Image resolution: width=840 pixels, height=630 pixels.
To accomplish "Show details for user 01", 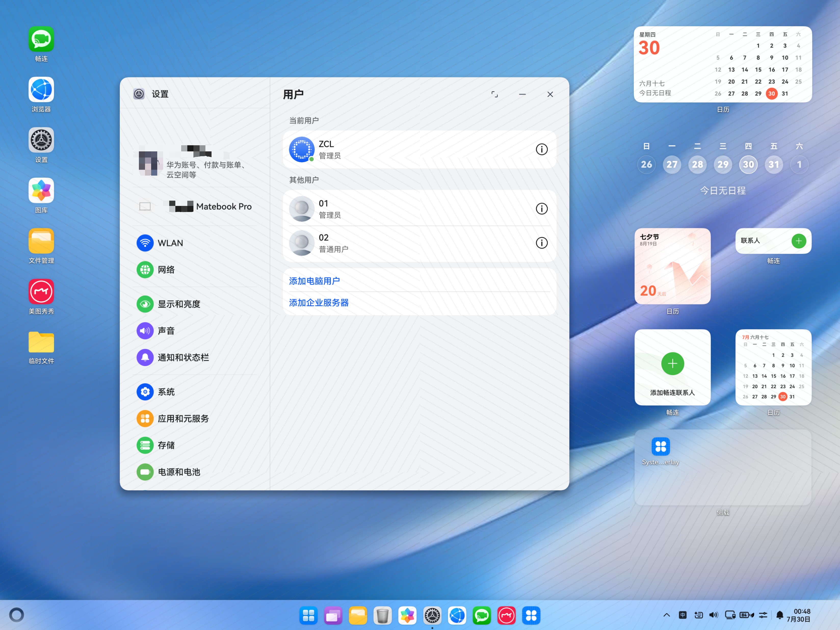I will (x=542, y=208).
